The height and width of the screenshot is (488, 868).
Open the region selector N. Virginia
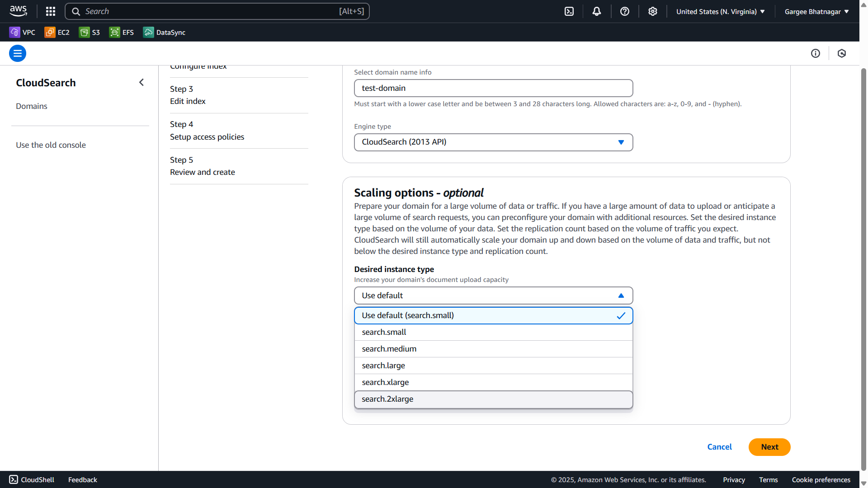coord(720,11)
